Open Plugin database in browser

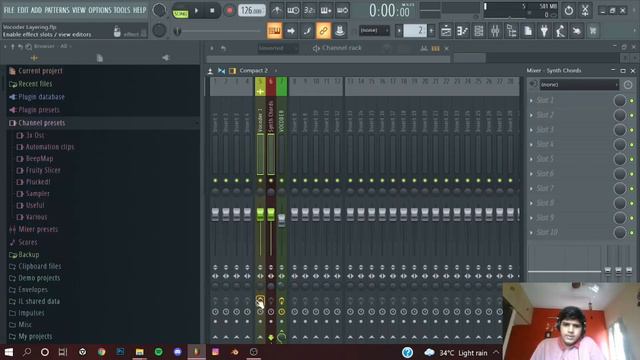pyautogui.click(x=41, y=97)
